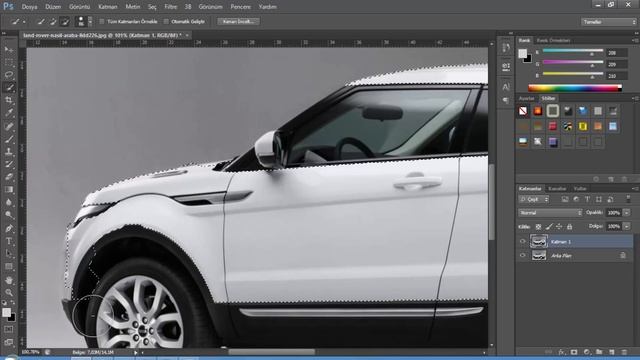
Task: Select the Dodge tool
Action: click(x=9, y=215)
